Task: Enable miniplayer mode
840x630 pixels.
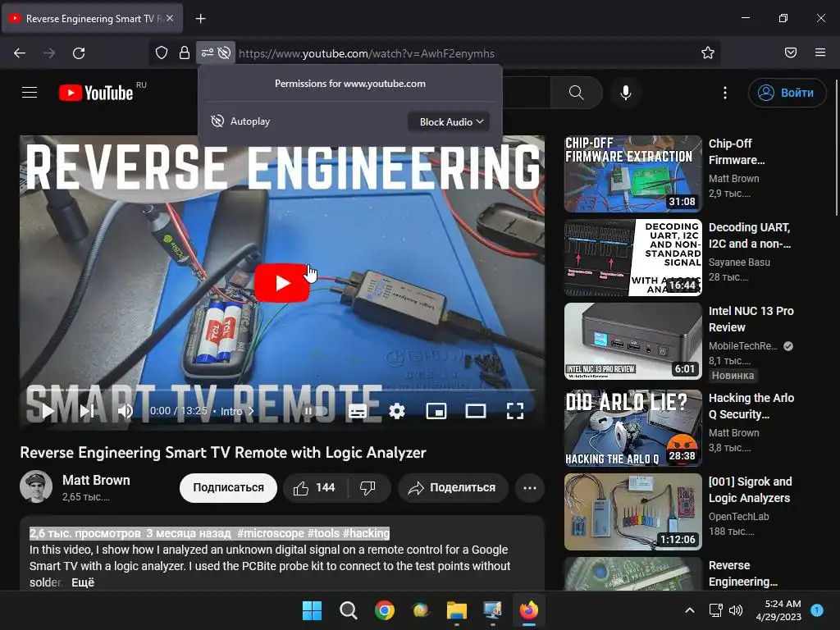Action: pyautogui.click(x=436, y=411)
